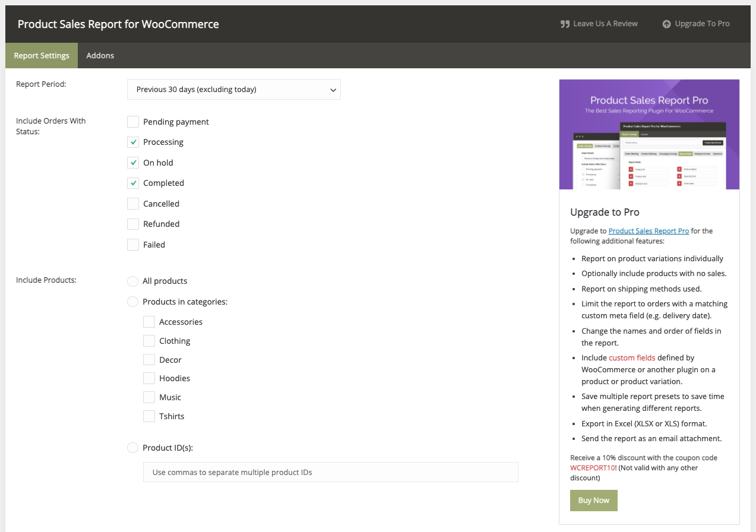
Task: Switch to the Addons tab
Action: click(x=100, y=56)
